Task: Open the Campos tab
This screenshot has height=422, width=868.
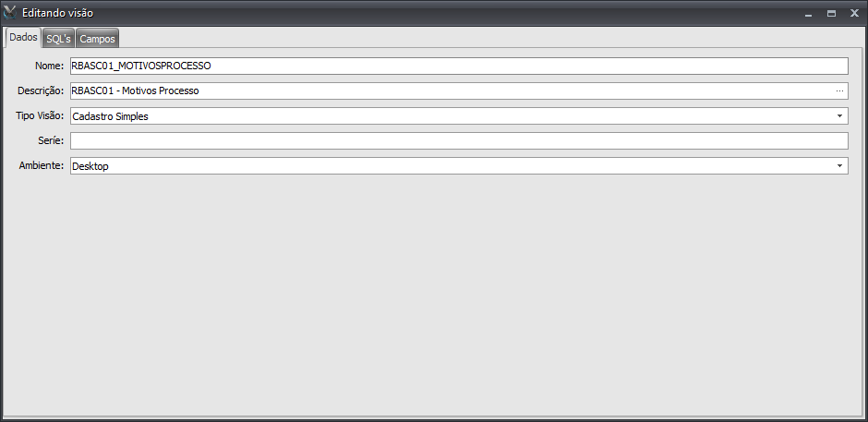Action: [98, 39]
